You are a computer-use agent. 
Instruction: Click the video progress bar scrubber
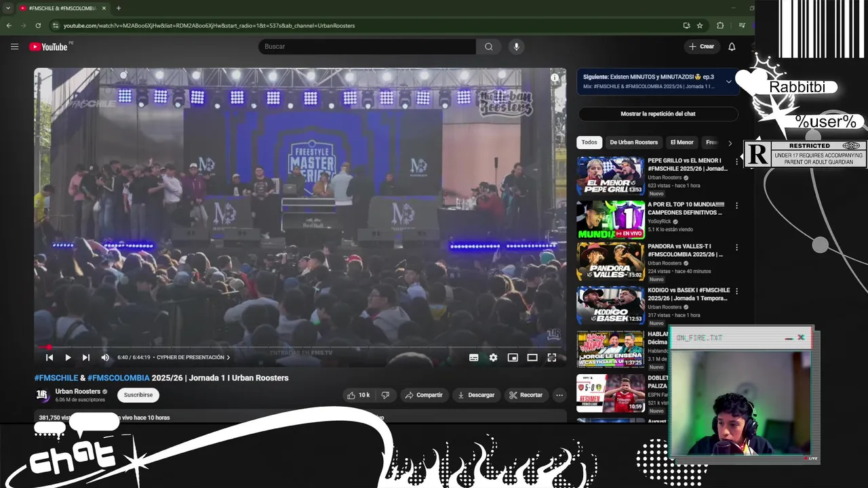(x=49, y=347)
